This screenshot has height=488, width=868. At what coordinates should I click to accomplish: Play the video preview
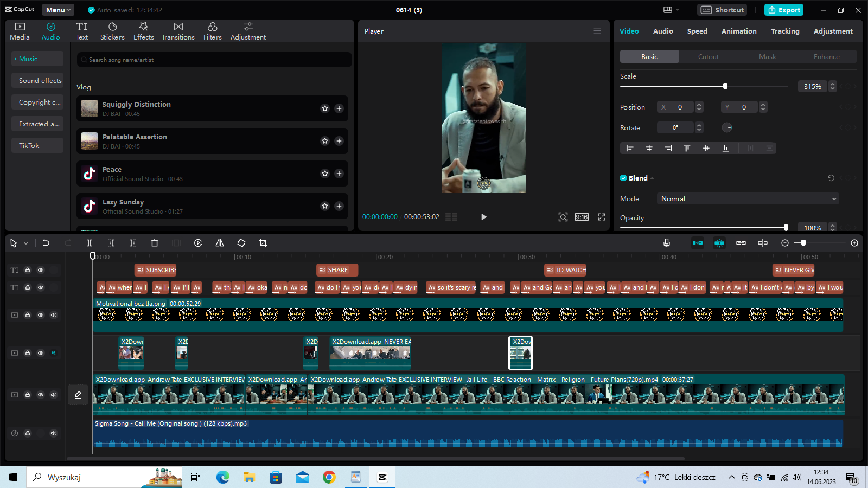[x=484, y=217]
